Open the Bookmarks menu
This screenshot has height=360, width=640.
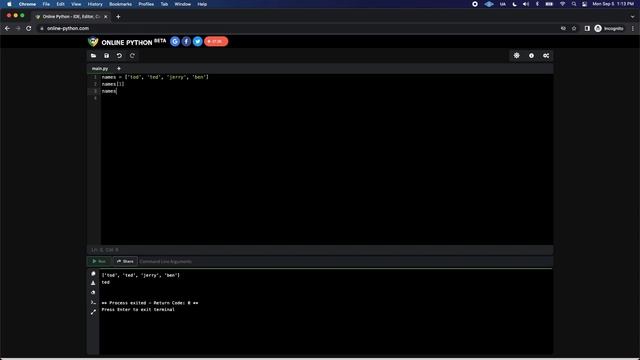coord(120,4)
